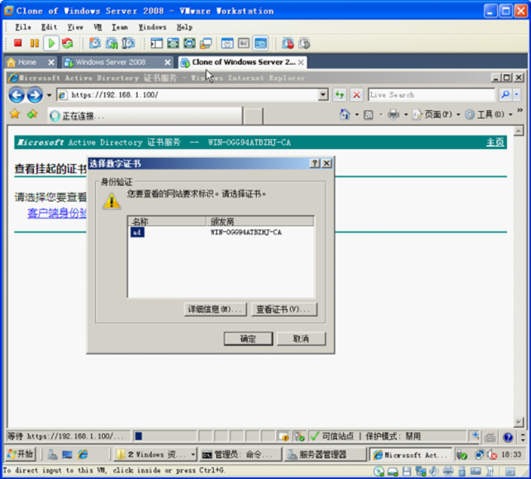The width and height of the screenshot is (531, 479).
Task: Open the taskbar Windows group dropdown
Action: click(193, 454)
